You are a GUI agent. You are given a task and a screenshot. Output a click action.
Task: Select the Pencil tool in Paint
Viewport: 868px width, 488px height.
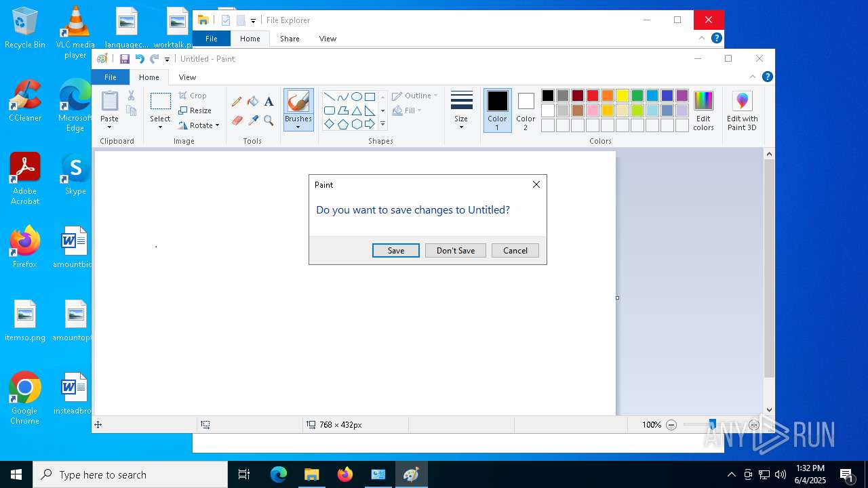tap(237, 102)
